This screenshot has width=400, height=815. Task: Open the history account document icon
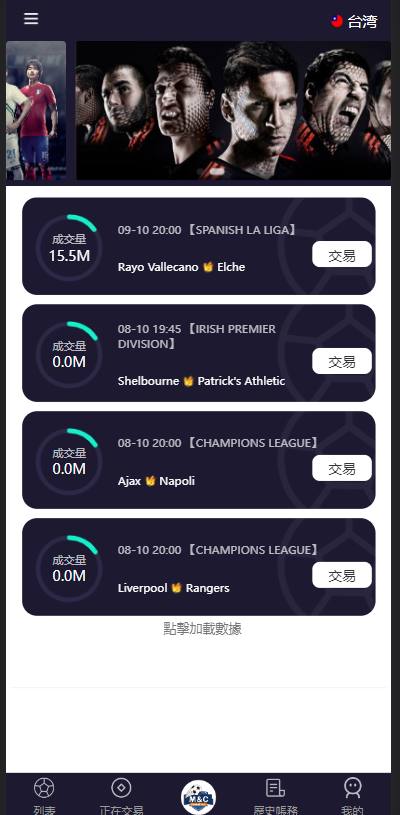(275, 788)
